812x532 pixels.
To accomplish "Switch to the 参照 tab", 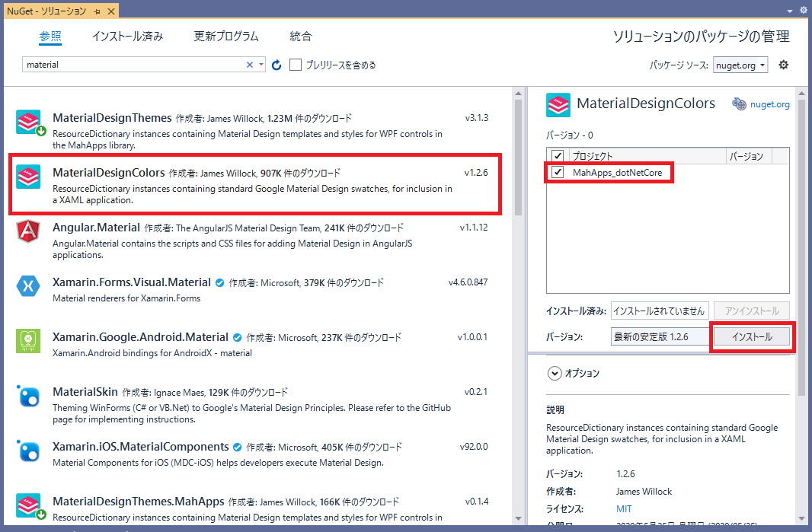I will click(50, 37).
